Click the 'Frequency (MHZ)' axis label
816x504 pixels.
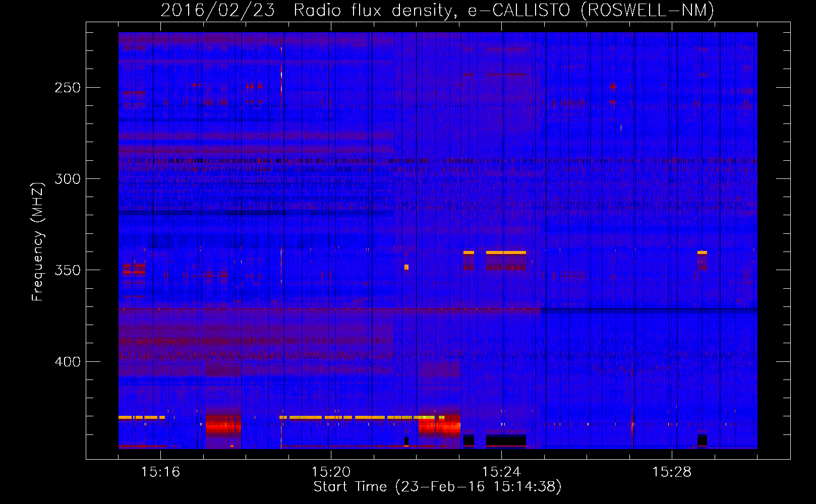(38, 241)
